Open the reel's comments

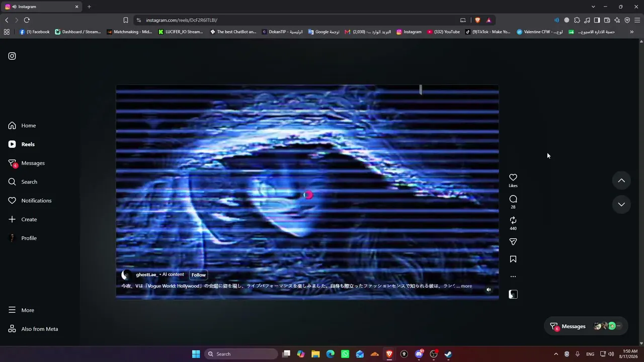[x=513, y=199]
